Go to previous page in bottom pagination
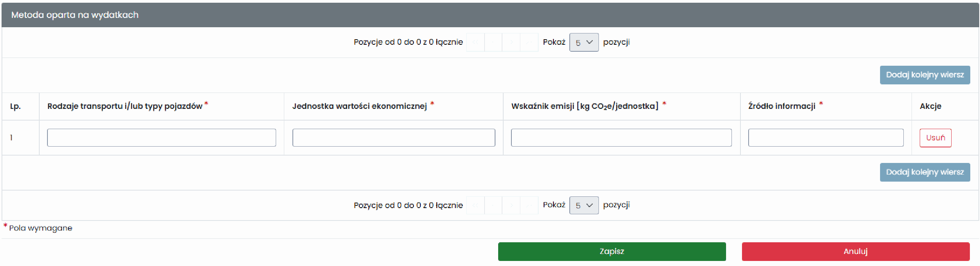Image resolution: width=980 pixels, height=266 pixels. pos(493,205)
